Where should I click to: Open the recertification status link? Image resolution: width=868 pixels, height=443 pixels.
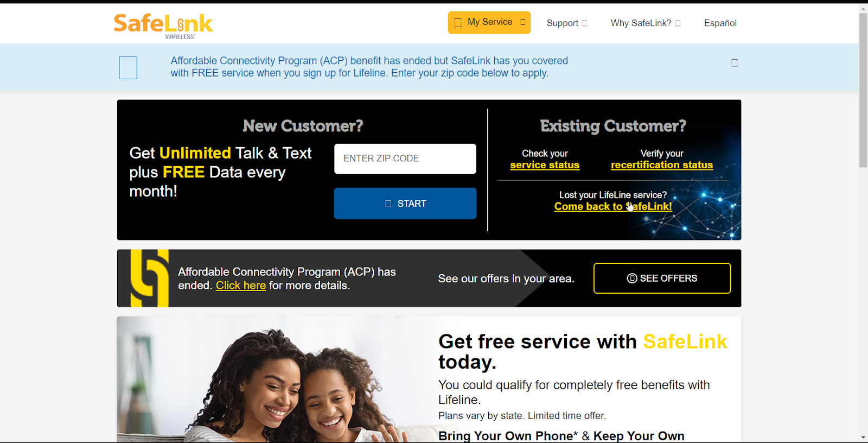tap(662, 165)
